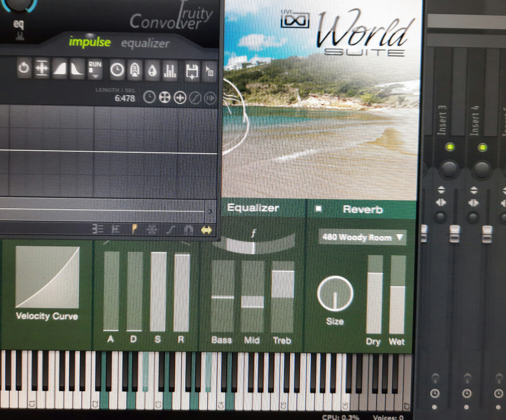Screen dimensions: 506x420
Task: Click the Insert 3 volume fader
Action: coord(455,234)
